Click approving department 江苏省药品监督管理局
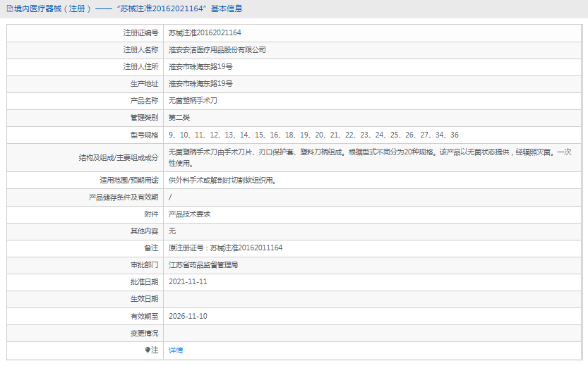This screenshot has width=588, height=366. tap(203, 265)
